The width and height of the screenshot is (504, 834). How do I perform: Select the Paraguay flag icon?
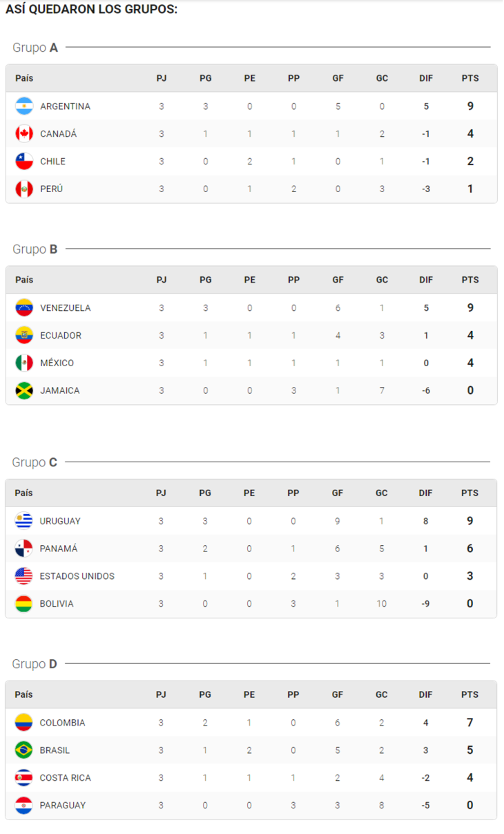click(x=23, y=806)
